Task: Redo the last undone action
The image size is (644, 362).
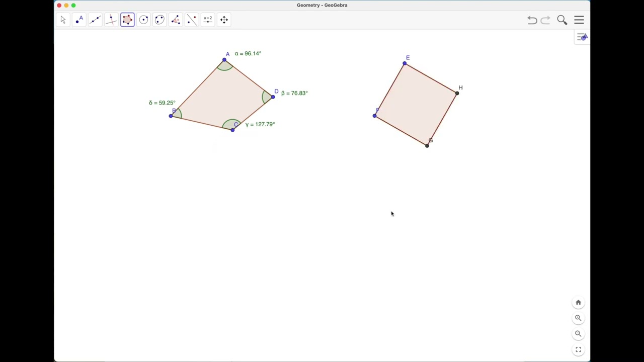Action: pos(545,20)
